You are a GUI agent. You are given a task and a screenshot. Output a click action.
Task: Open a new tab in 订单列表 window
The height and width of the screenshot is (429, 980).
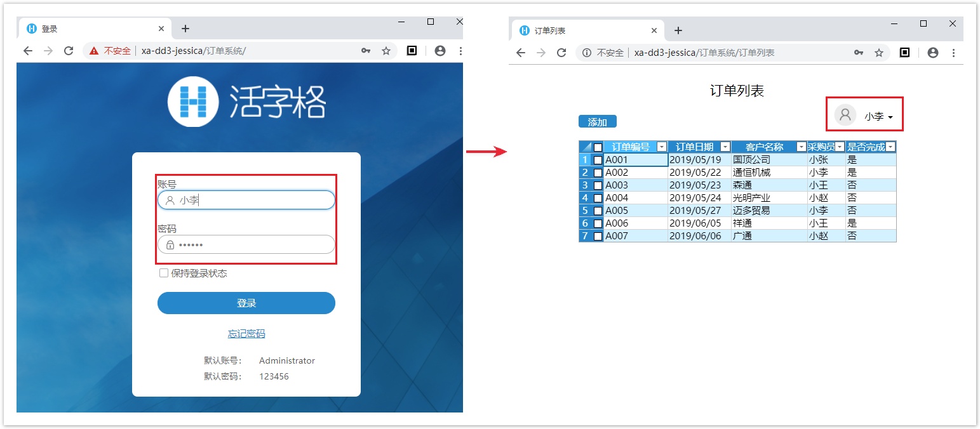pos(678,30)
